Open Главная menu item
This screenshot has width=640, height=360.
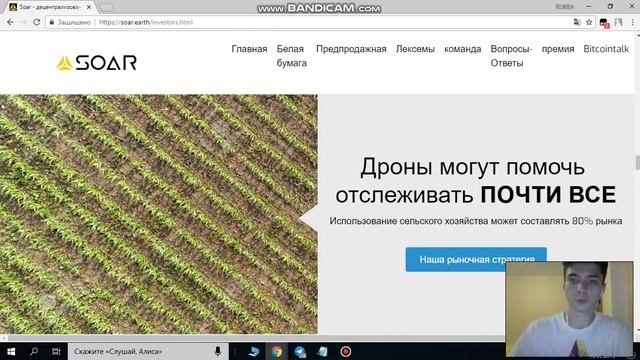click(x=249, y=49)
